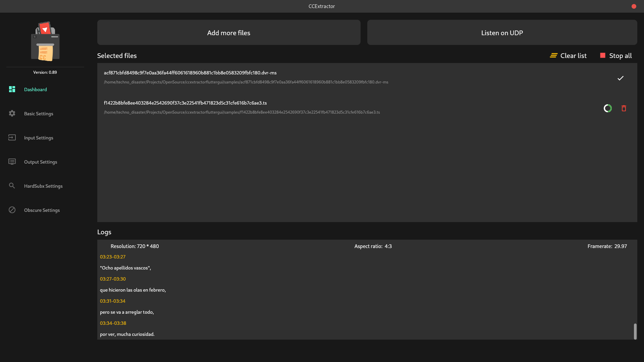
Task: Click the red status dot in the titlebar
Action: (x=634, y=6)
